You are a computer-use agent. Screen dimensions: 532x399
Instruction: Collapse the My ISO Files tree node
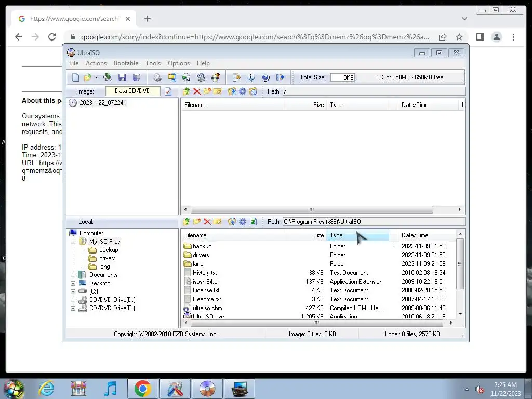(73, 242)
